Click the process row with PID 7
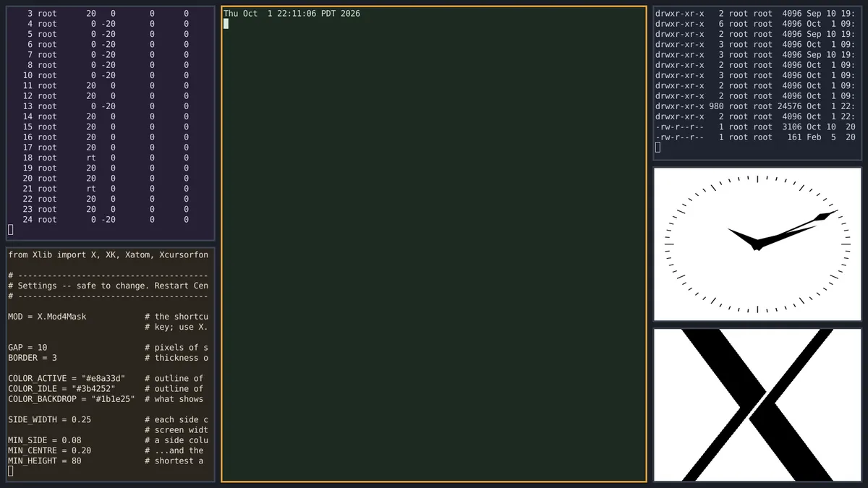 click(x=109, y=55)
